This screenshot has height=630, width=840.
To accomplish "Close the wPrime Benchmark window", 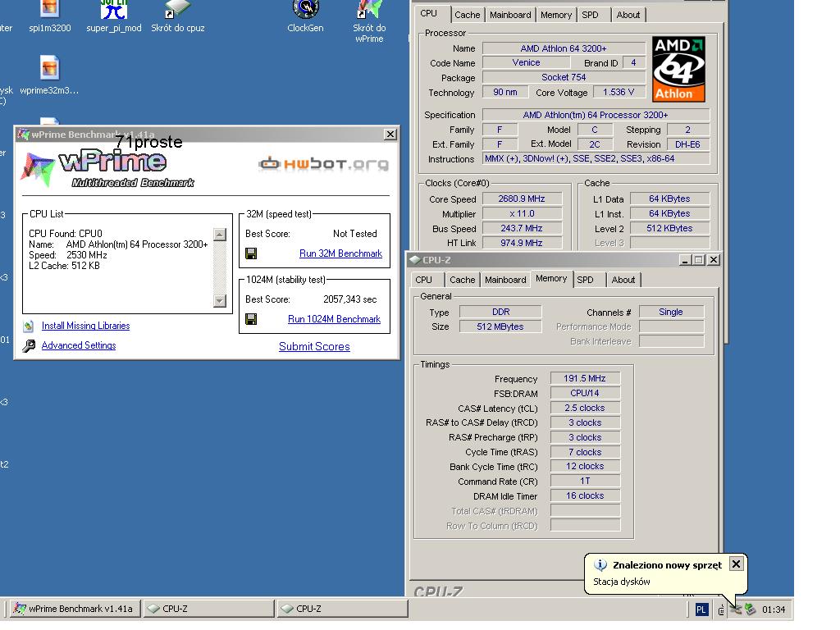I will (x=390, y=134).
